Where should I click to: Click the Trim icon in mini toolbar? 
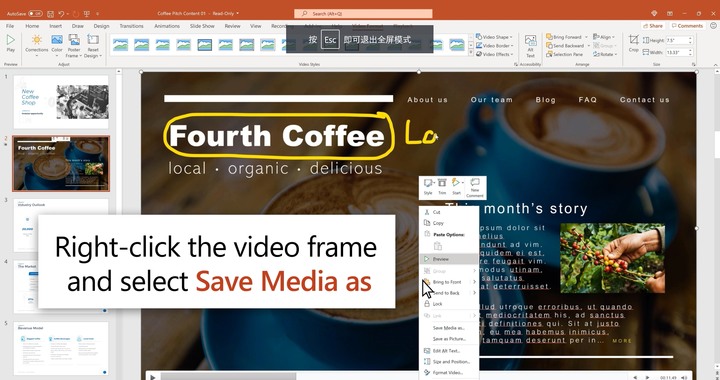442,183
